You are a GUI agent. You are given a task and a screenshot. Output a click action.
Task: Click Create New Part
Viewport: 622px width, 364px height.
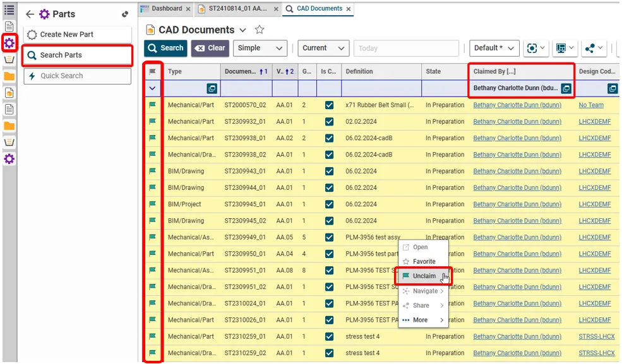point(77,35)
